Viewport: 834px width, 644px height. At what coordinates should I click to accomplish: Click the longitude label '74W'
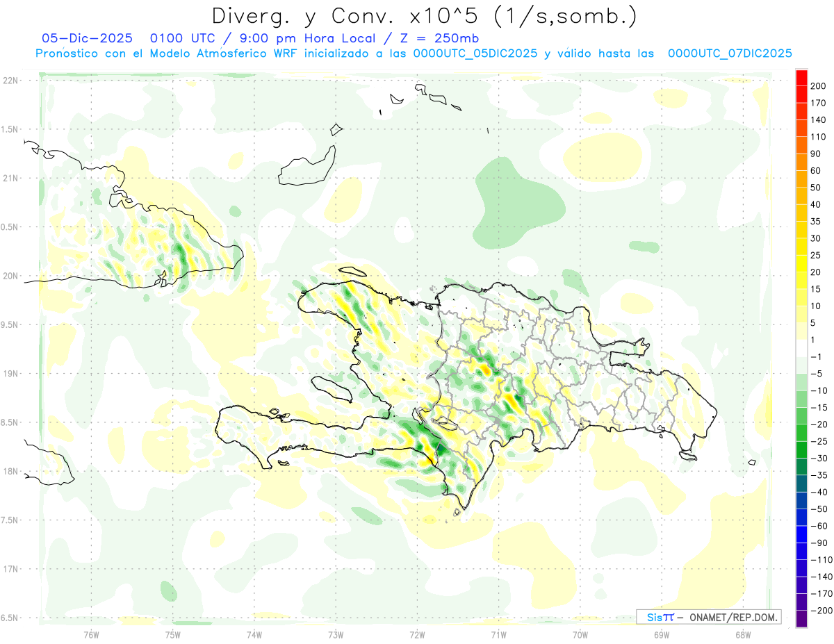click(x=254, y=634)
